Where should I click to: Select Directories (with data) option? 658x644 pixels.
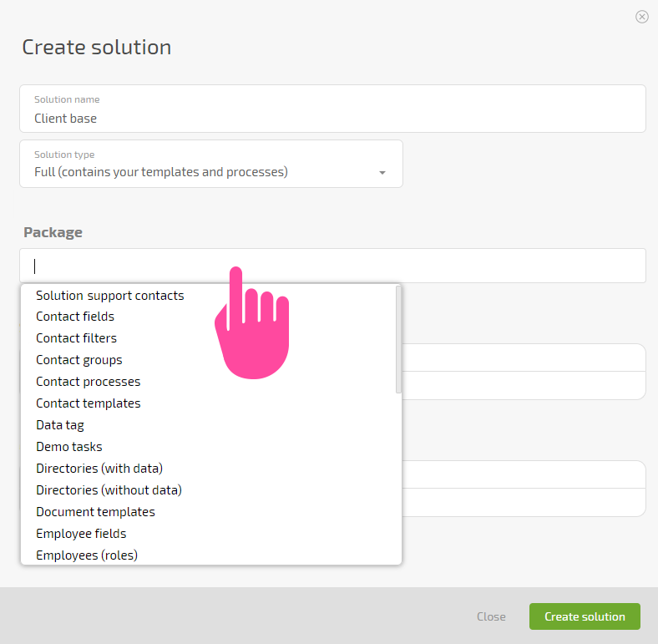coord(99,469)
